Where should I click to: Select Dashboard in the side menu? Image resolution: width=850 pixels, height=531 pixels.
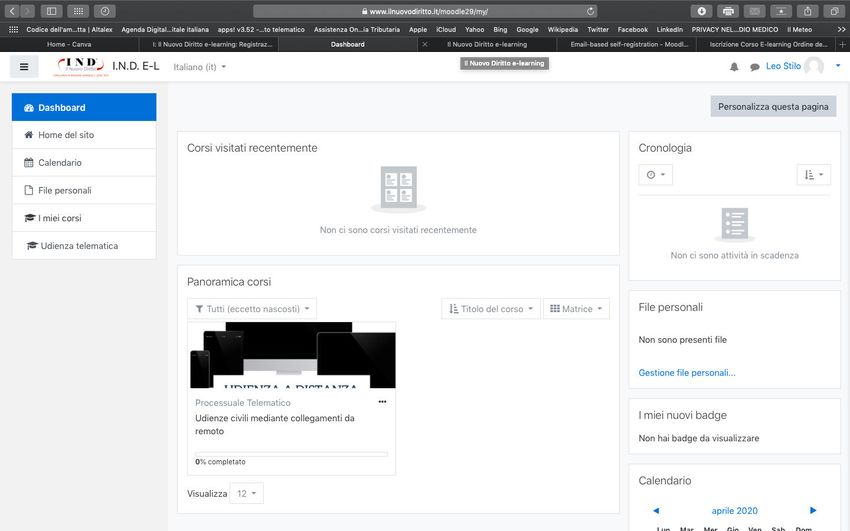tap(84, 107)
